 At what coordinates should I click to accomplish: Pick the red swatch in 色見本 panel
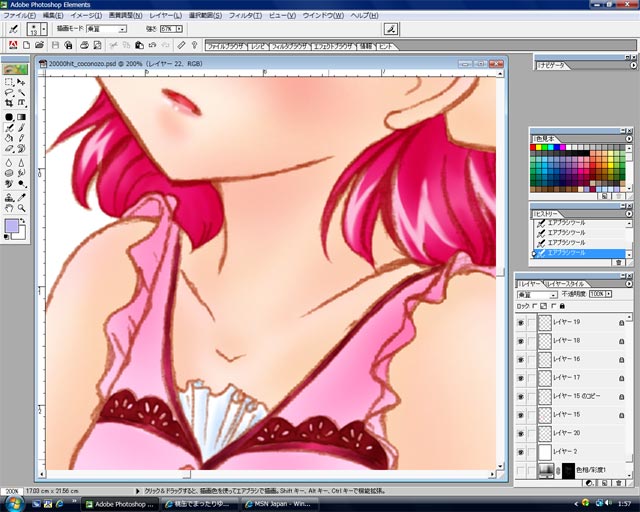coord(533,147)
